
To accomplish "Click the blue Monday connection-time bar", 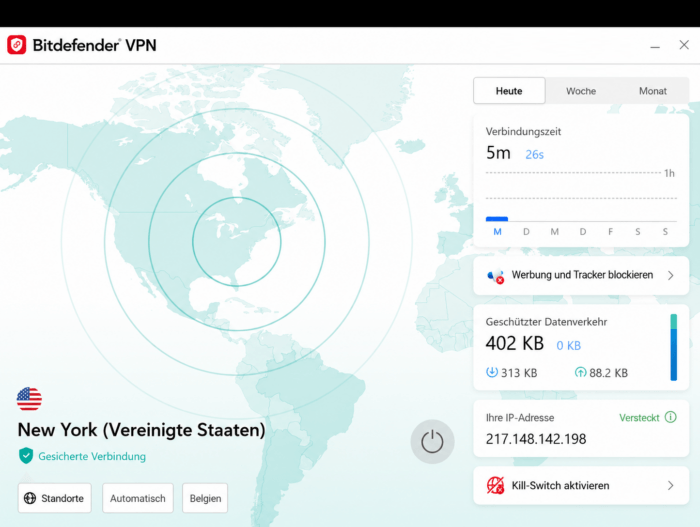I will [x=496, y=219].
